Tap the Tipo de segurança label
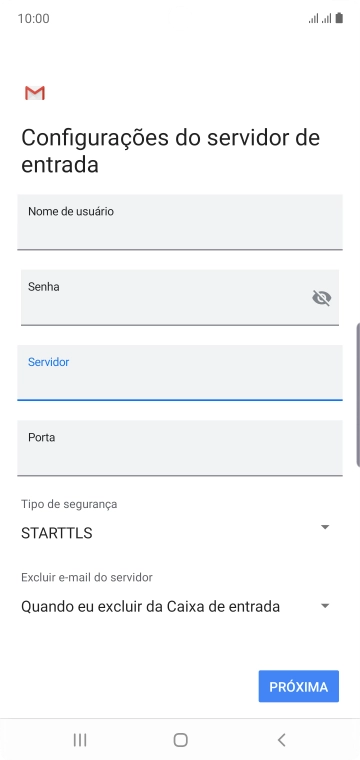Screen dimensions: 360x760 click(69, 504)
